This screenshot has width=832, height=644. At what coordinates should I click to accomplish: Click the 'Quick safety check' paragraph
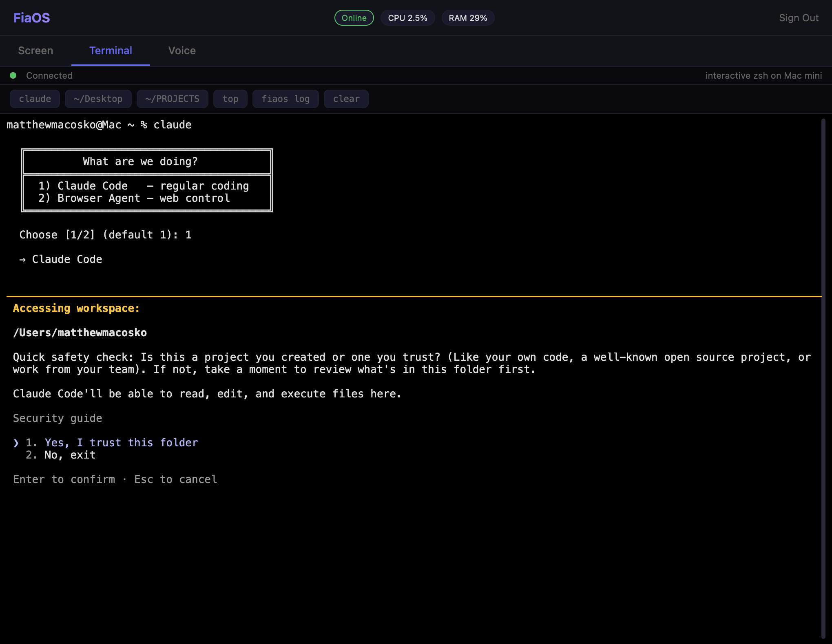click(x=412, y=363)
